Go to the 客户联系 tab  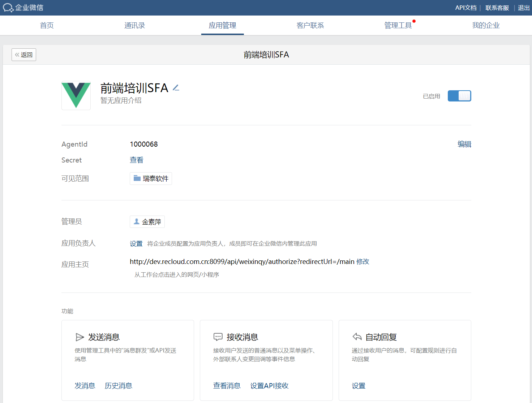[x=310, y=25]
